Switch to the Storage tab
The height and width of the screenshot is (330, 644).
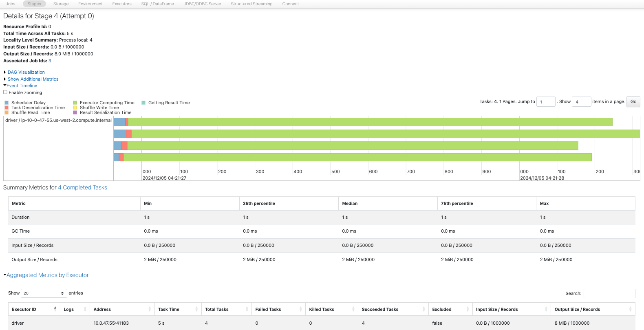[61, 4]
